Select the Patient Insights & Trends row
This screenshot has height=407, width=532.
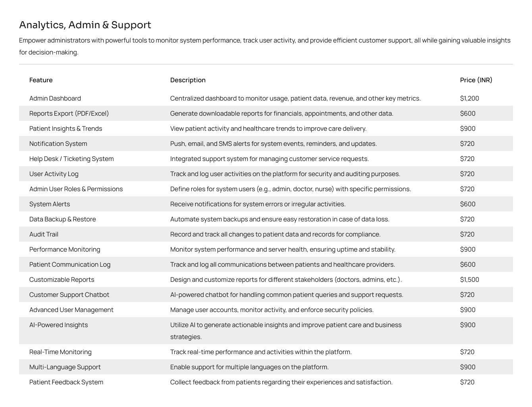pyautogui.click(x=266, y=128)
